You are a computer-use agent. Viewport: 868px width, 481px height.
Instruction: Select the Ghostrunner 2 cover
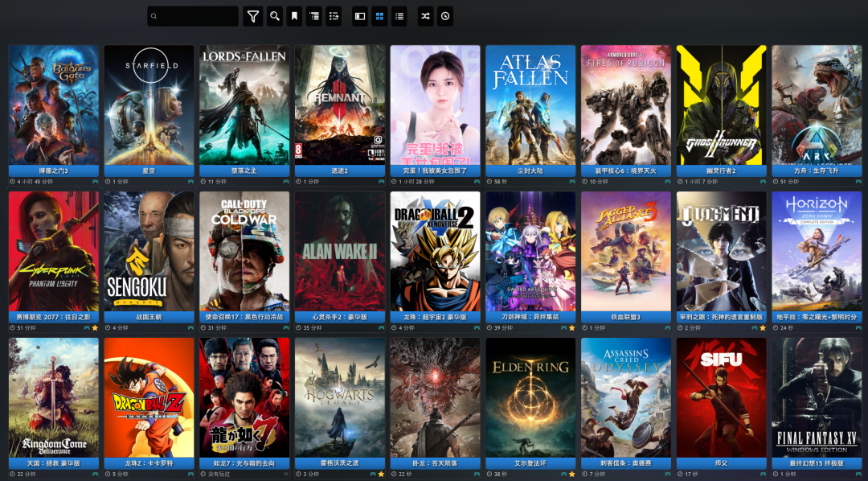(721, 105)
